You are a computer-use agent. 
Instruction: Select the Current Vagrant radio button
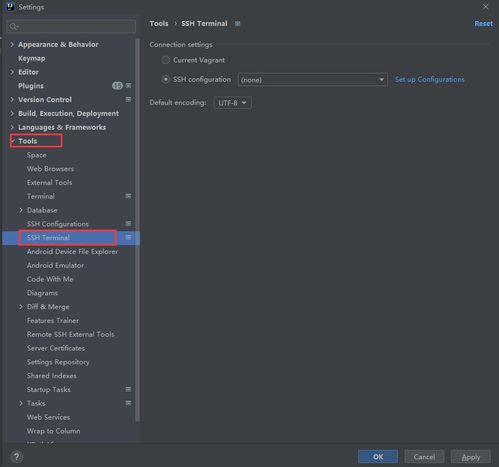(x=165, y=60)
